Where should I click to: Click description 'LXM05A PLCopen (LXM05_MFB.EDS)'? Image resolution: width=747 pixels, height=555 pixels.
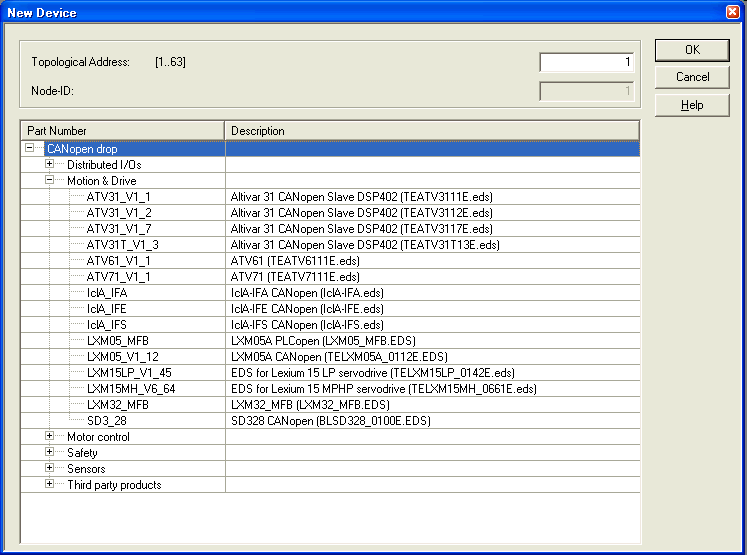pyautogui.click(x=323, y=341)
